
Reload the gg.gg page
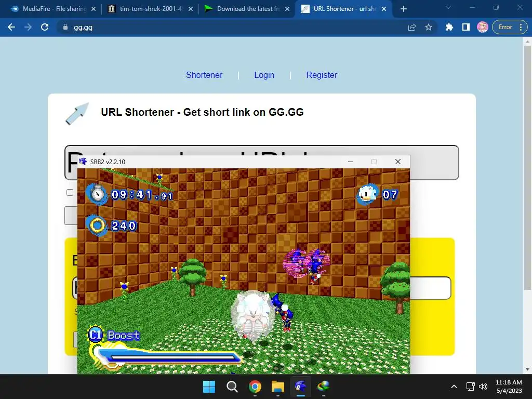[45, 27]
